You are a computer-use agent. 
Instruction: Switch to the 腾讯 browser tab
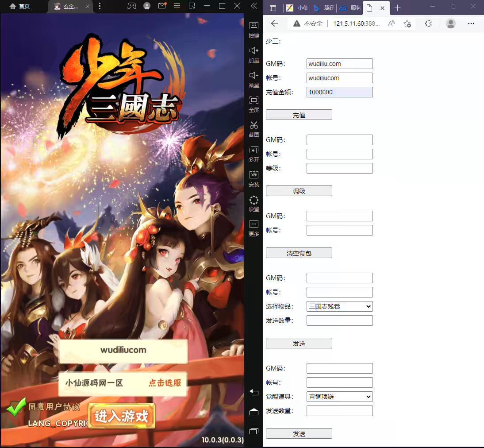pos(324,8)
